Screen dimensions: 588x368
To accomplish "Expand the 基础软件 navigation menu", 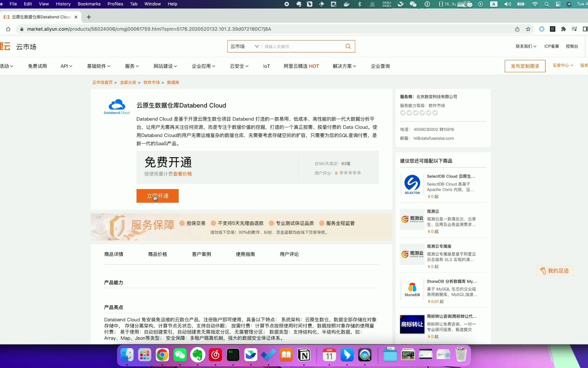I will (99, 66).
